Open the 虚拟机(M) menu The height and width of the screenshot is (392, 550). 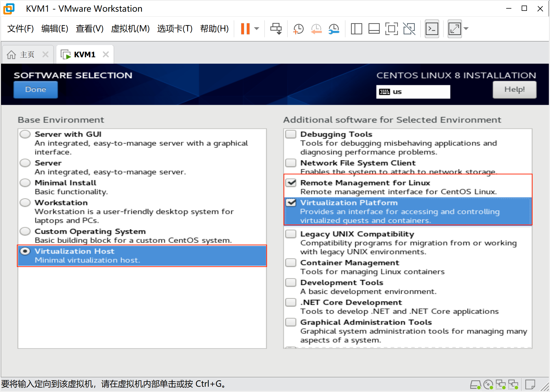[130, 29]
